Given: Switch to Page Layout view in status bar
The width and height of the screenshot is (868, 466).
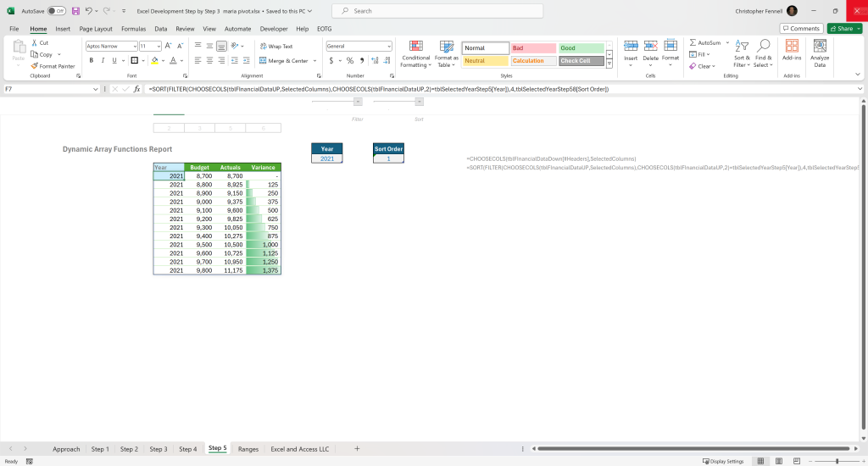Looking at the screenshot, I should click(x=779, y=461).
